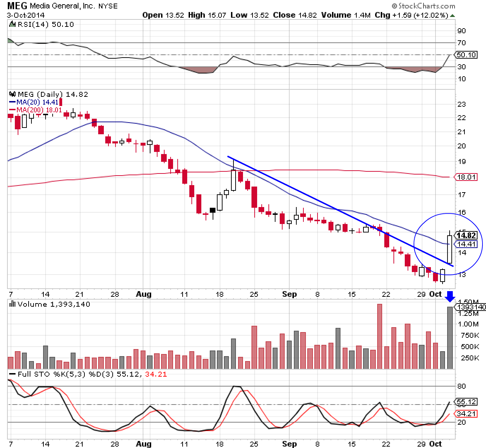Click the green up-triangle change indicator
Image resolution: width=486 pixels, height=448 pixels.
pos(452,16)
